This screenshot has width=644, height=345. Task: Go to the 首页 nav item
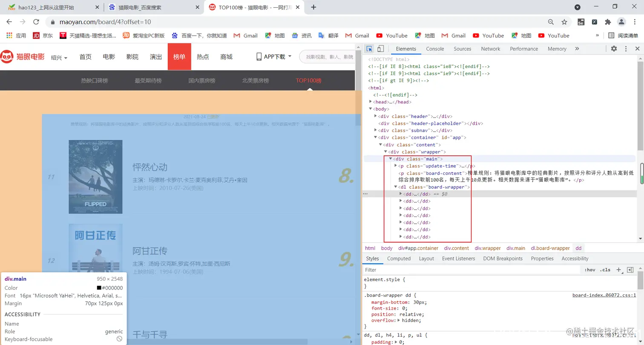pos(85,57)
